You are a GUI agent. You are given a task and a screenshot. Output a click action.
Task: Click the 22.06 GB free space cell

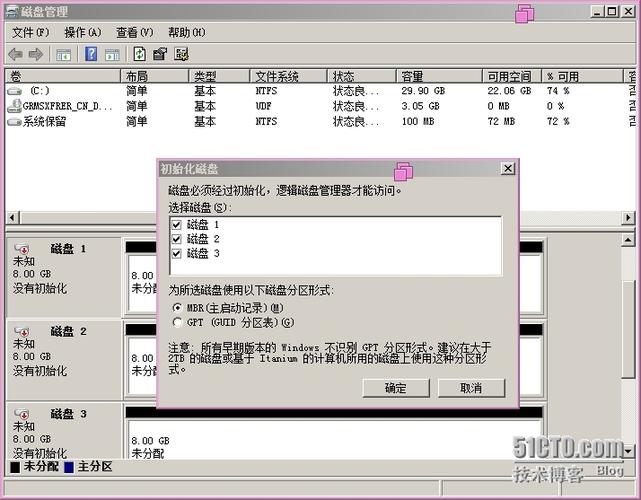pyautogui.click(x=509, y=91)
